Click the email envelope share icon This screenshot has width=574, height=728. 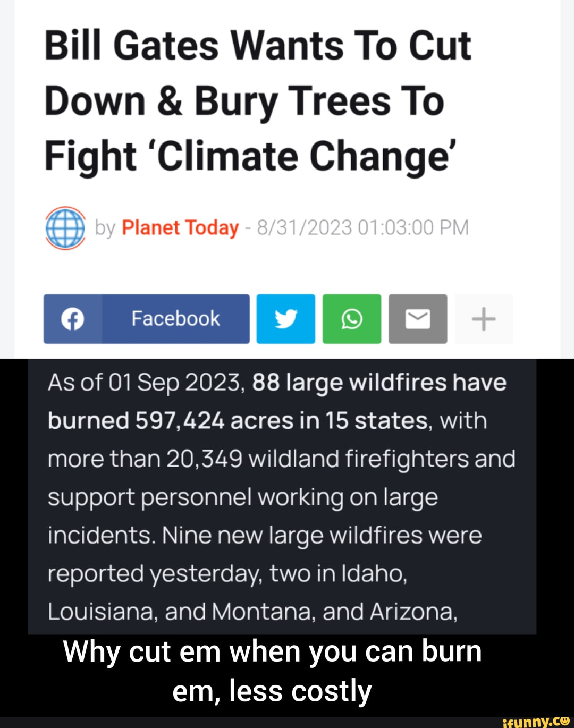(x=418, y=319)
